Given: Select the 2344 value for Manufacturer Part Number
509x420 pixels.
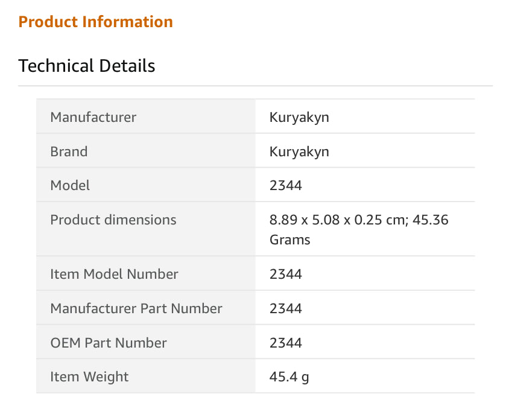Looking at the screenshot, I should click(286, 308).
